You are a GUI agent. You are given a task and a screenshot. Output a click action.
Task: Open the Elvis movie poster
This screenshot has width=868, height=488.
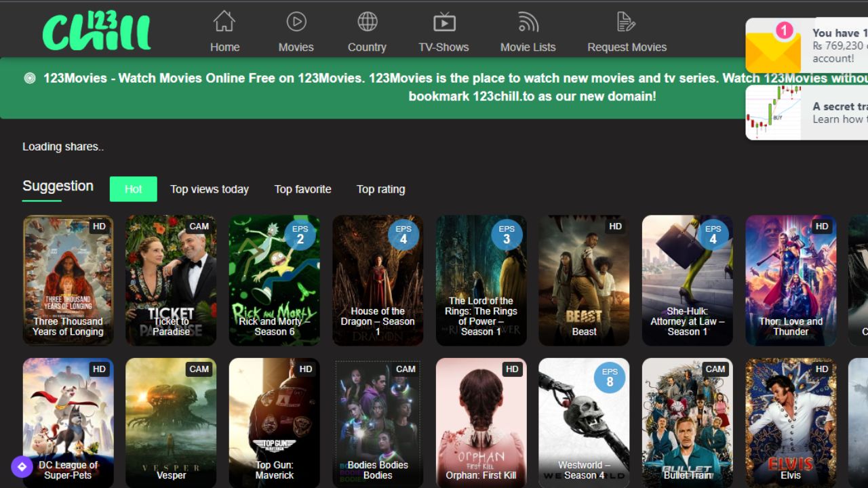point(791,422)
